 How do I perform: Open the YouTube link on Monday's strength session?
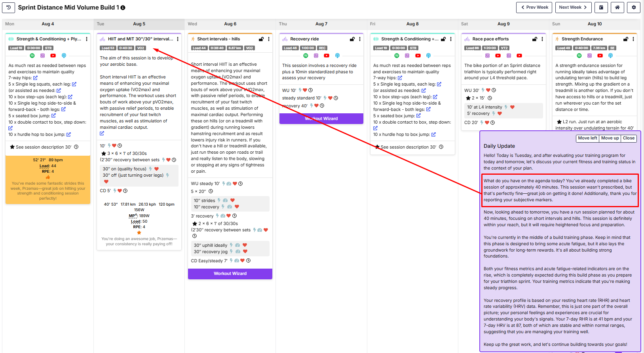pos(53,56)
